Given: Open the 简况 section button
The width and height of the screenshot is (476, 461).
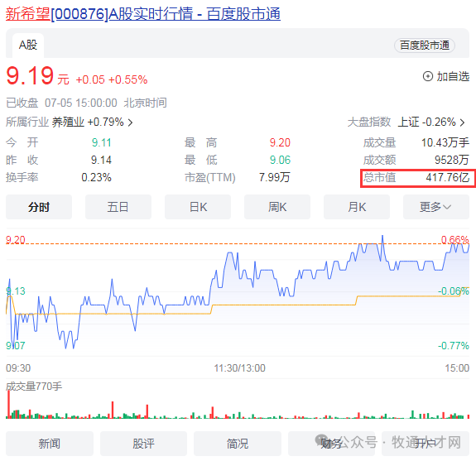Looking at the screenshot, I should point(238,444).
